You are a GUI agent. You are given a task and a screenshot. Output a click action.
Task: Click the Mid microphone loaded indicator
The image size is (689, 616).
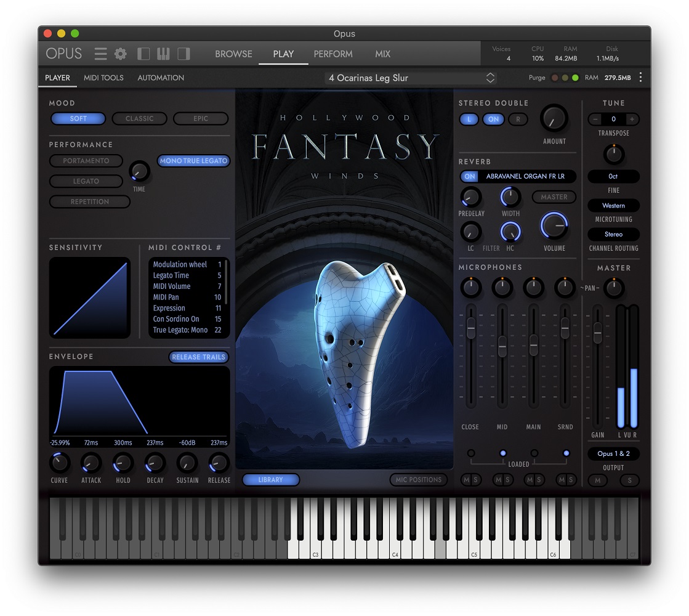point(502,453)
